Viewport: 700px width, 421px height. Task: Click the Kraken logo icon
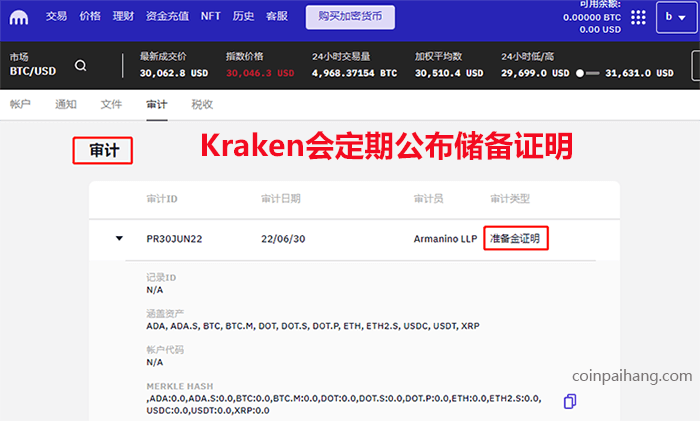coord(19,17)
